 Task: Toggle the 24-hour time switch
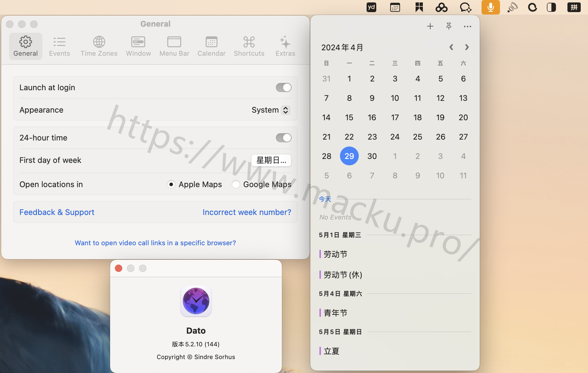coord(283,138)
